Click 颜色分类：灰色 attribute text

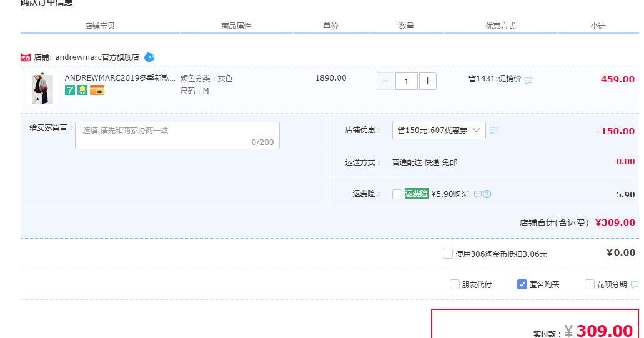tap(206, 79)
